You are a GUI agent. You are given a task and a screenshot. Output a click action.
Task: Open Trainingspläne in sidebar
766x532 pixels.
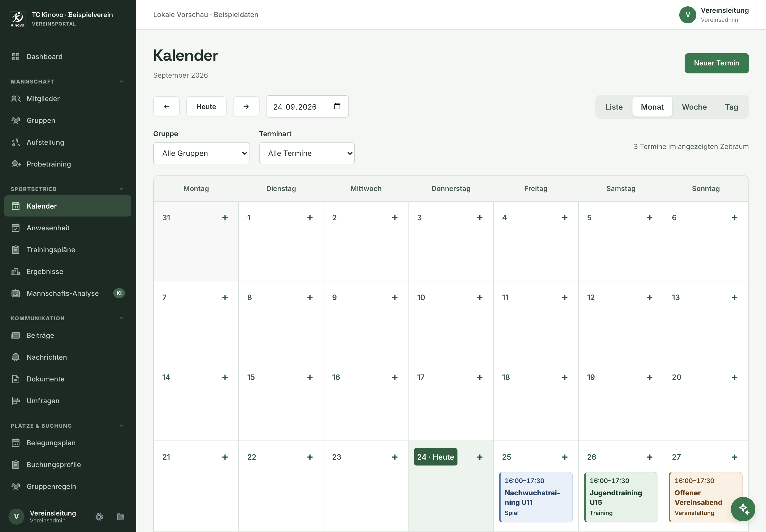pyautogui.click(x=68, y=250)
